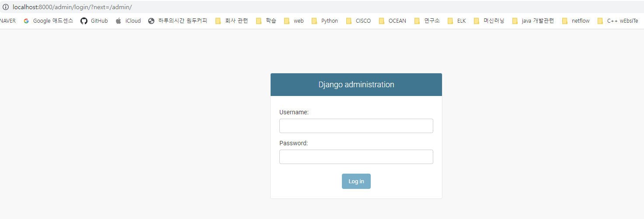This screenshot has width=644, height=219.
Task: Click the folder icon beside netflow
Action: click(x=565, y=21)
